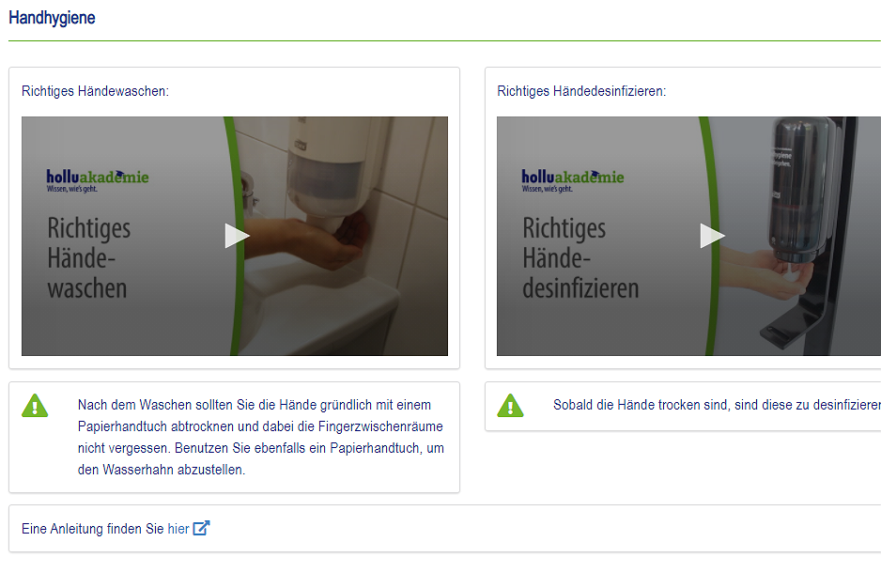Screen dimensions: 881x588
Task: Click the green warning icon beside the handwashing note
Action: pyautogui.click(x=36, y=406)
